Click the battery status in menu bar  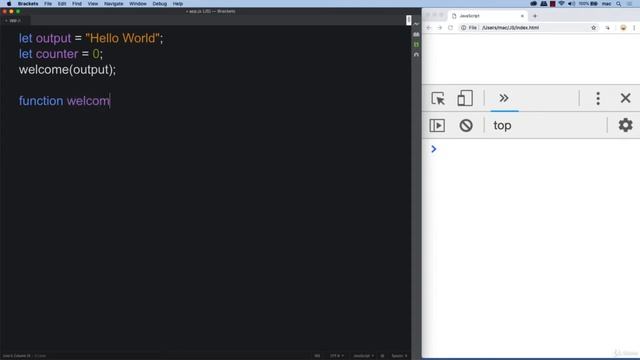pos(588,4)
